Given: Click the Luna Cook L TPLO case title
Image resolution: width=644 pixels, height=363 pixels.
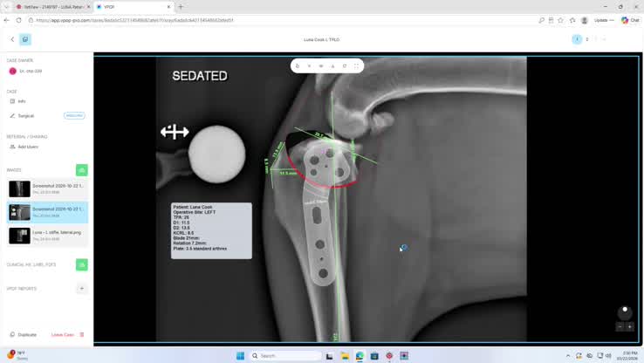Looking at the screenshot, I should pos(322,40).
